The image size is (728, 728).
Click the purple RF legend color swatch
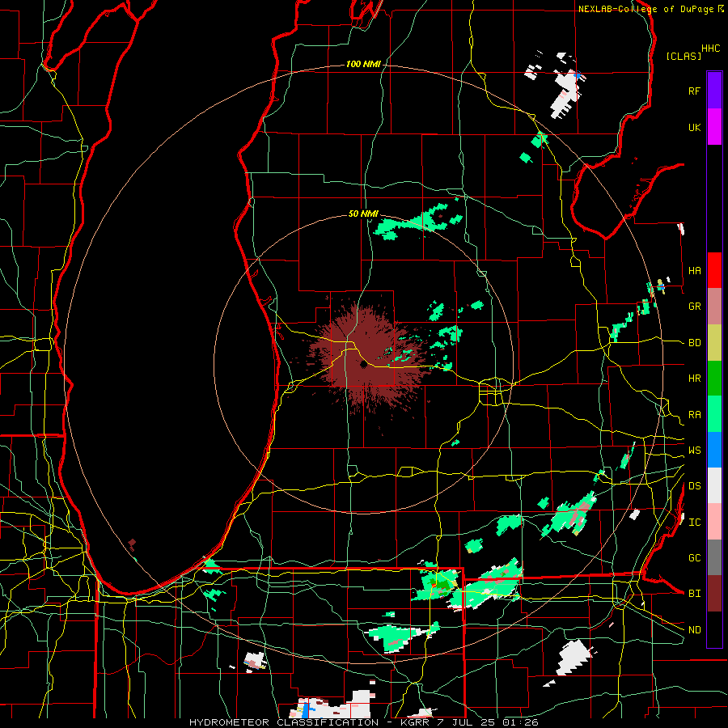pos(714,91)
